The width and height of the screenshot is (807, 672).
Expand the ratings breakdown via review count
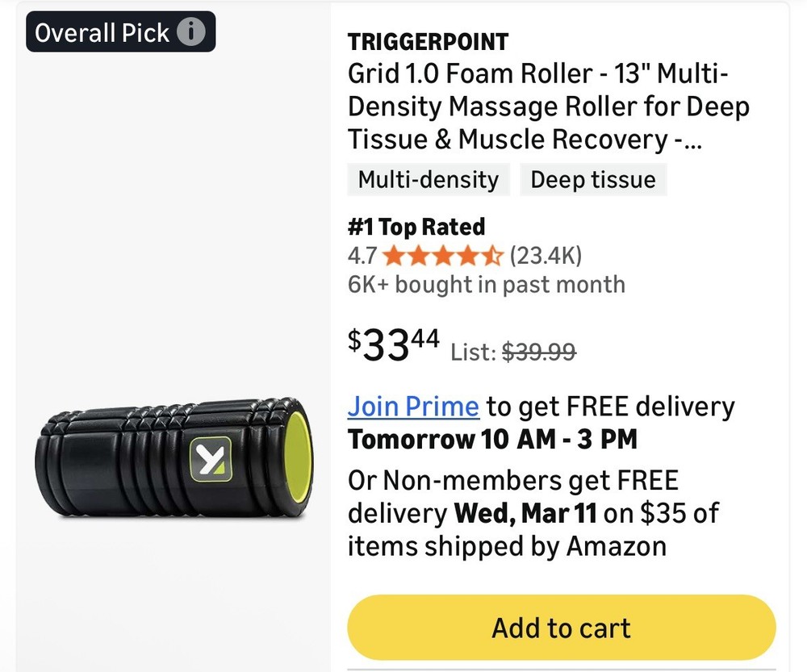point(546,255)
